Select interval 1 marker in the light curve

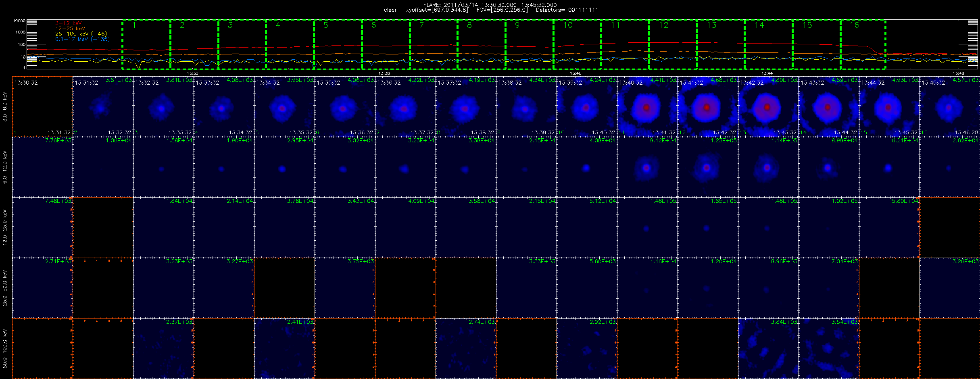(134, 25)
